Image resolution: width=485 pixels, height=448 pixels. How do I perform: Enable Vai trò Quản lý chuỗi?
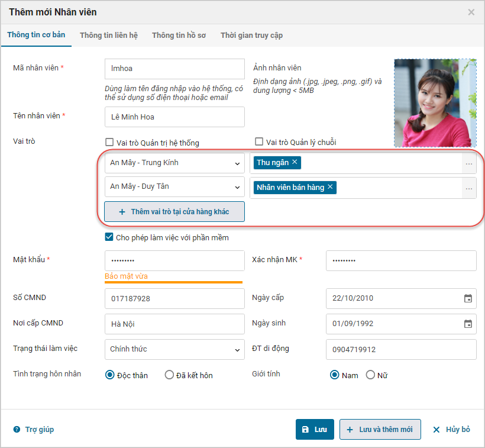pos(259,141)
